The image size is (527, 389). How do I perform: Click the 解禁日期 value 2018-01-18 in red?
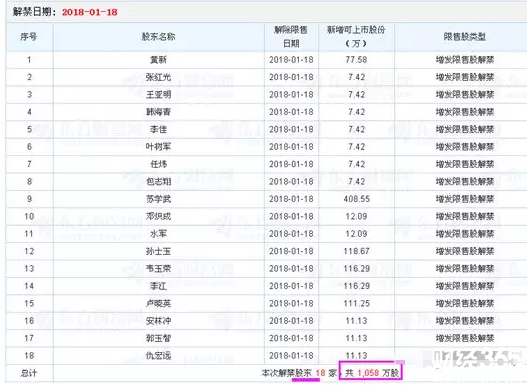click(90, 12)
